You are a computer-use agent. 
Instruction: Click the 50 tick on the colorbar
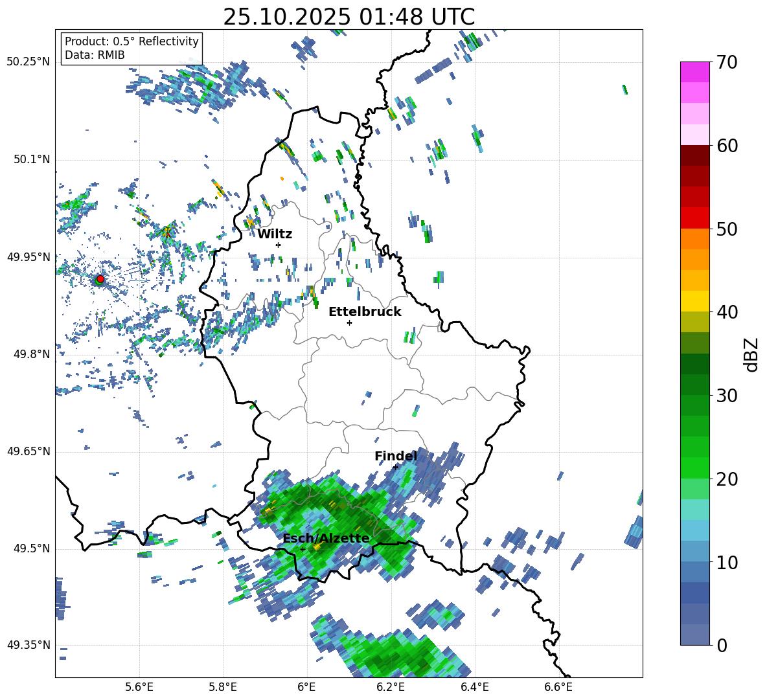(727, 229)
